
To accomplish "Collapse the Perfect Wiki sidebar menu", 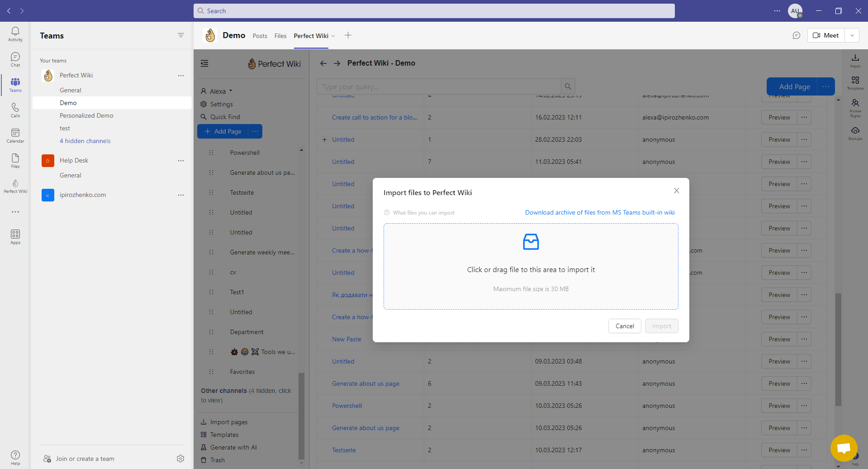I will (204, 63).
